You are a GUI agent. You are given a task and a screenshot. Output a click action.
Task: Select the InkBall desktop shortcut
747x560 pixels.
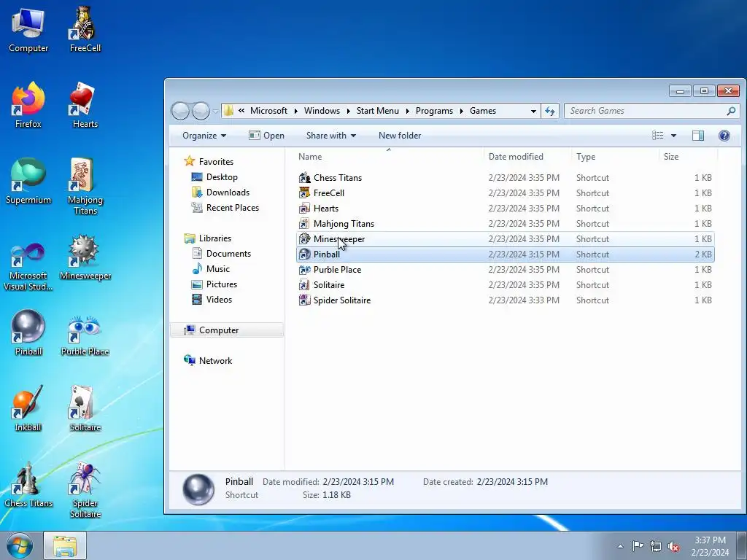pyautogui.click(x=28, y=409)
